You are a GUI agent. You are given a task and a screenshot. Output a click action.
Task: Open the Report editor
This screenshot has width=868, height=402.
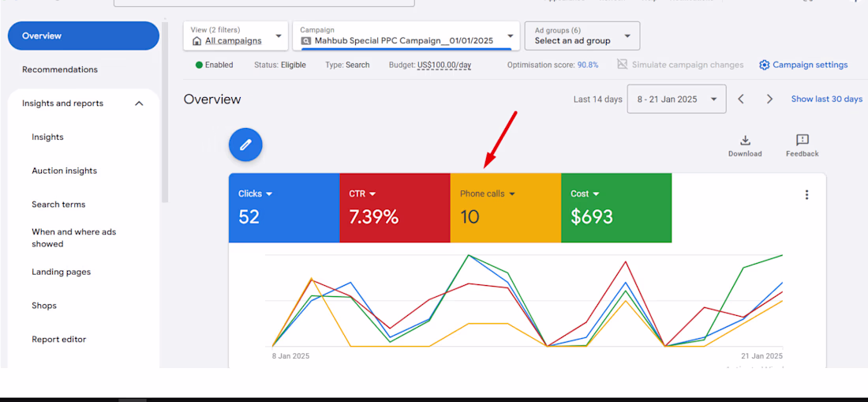(x=58, y=340)
